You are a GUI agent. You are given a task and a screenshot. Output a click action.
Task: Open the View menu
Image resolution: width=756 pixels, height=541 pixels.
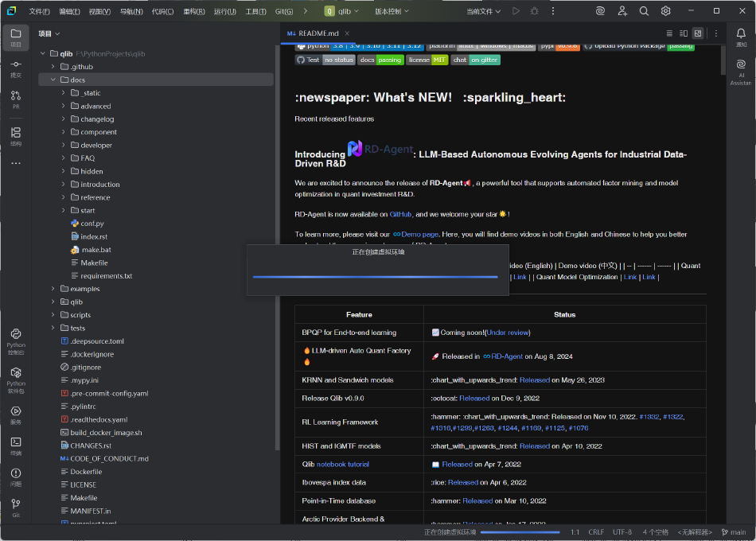coord(99,11)
